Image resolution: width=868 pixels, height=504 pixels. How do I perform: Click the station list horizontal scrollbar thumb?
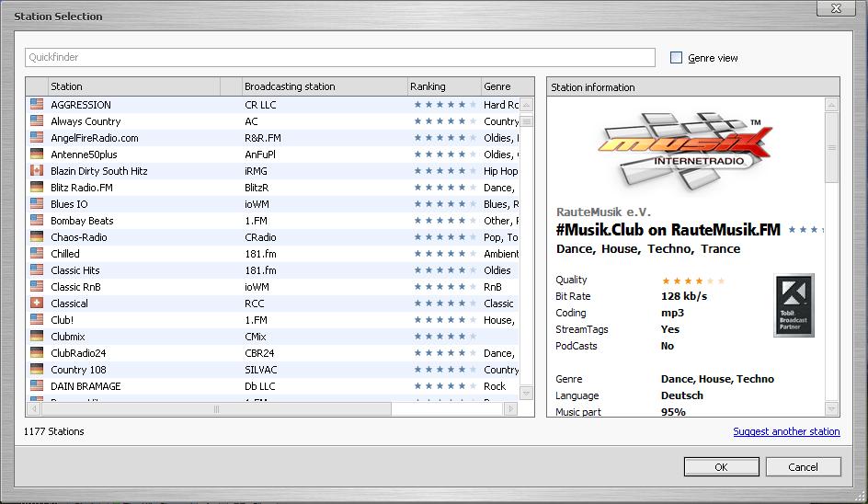(x=216, y=408)
